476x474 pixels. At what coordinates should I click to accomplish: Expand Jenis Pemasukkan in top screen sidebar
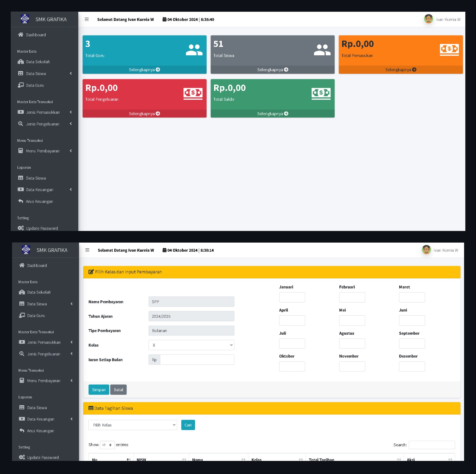point(44,112)
